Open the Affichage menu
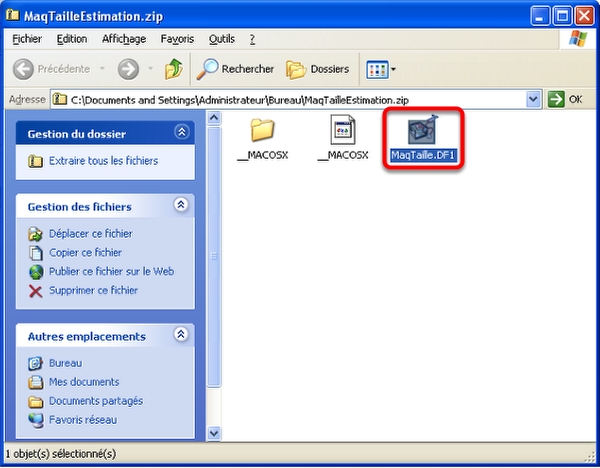Image resolution: width=600 pixels, height=468 pixels. coord(124,39)
